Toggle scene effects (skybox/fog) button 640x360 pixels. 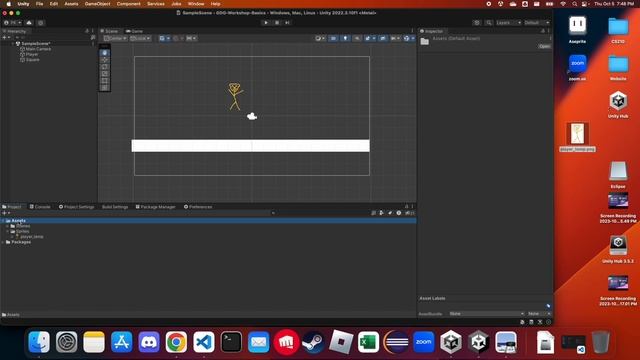pyautogui.click(x=369, y=38)
